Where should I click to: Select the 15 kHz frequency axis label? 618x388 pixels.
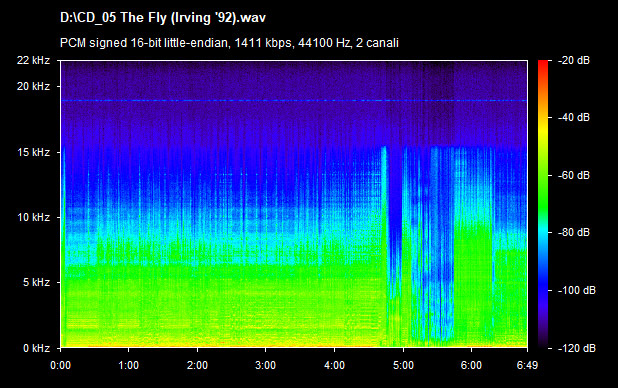[33, 152]
